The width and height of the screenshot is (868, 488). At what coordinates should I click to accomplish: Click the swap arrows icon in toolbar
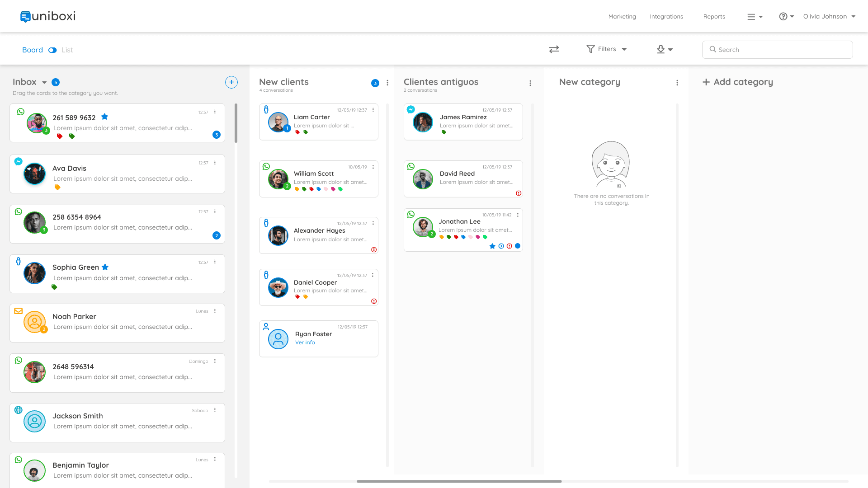point(554,49)
